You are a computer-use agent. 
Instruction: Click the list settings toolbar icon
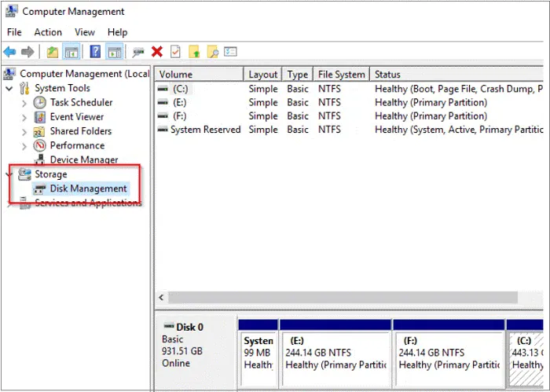pos(230,52)
